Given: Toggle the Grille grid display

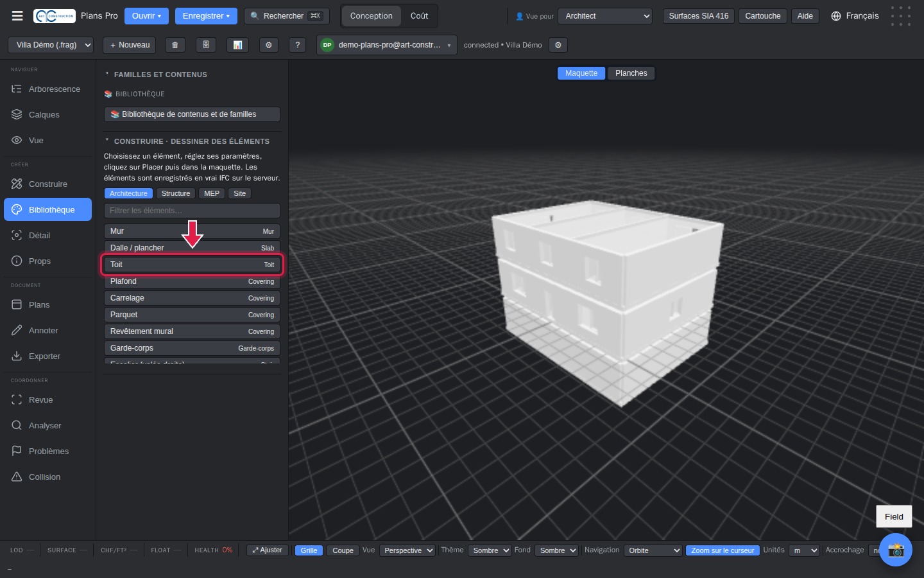Looking at the screenshot, I should point(309,550).
